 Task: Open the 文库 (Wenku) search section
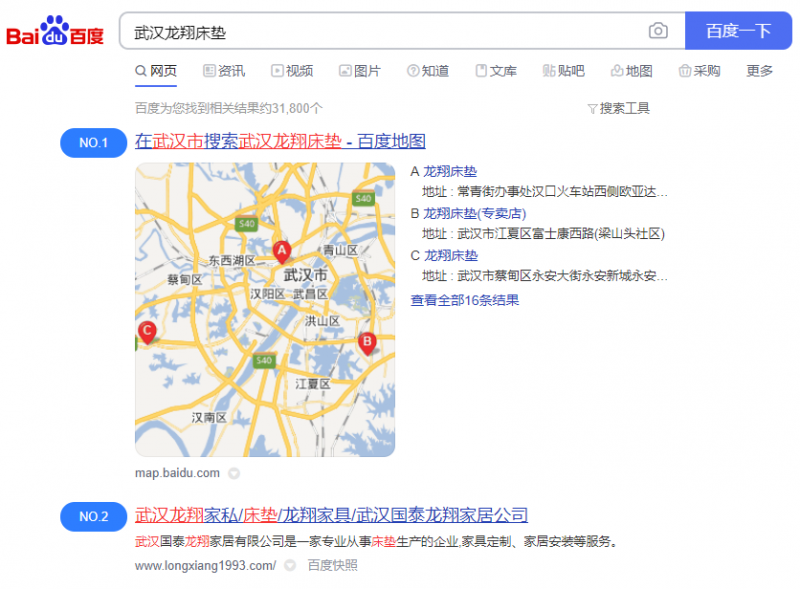pos(496,71)
